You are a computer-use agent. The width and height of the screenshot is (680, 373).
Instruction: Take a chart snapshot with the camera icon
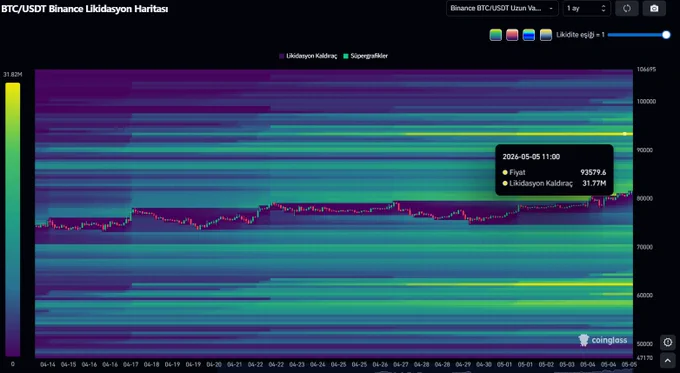coord(654,8)
